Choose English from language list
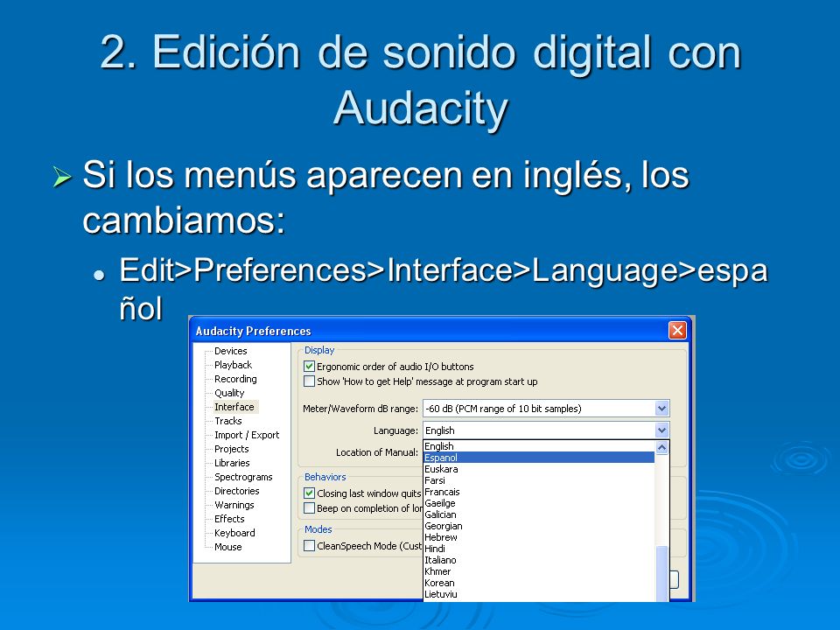The image size is (840, 630). pyautogui.click(x=539, y=446)
